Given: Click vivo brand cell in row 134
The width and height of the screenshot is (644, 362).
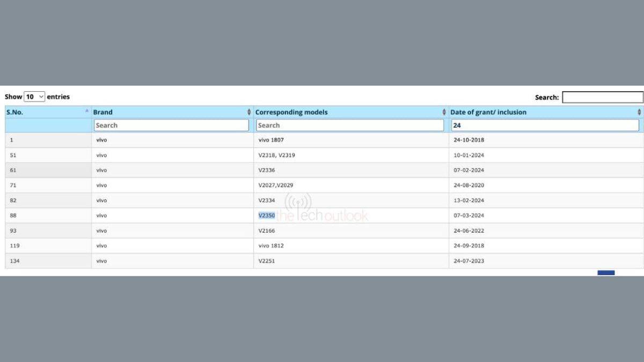Looking at the screenshot, I should click(x=172, y=261).
